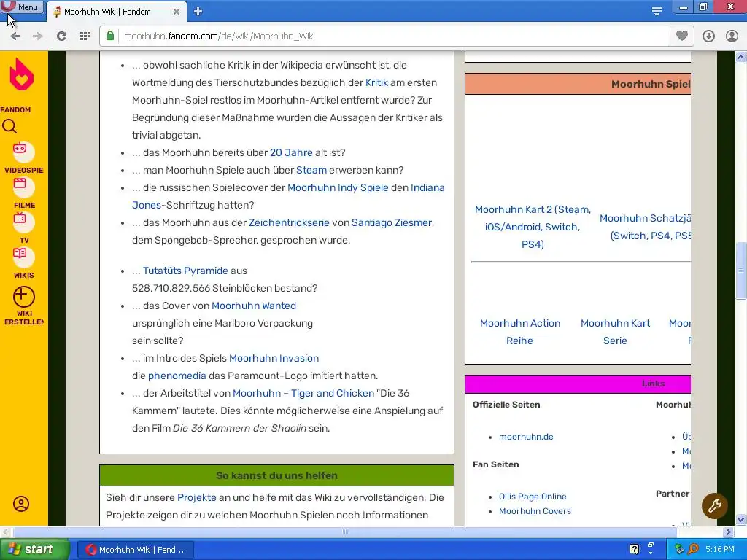Follow the phenomedia link
The height and width of the screenshot is (560, 747).
[x=177, y=376]
